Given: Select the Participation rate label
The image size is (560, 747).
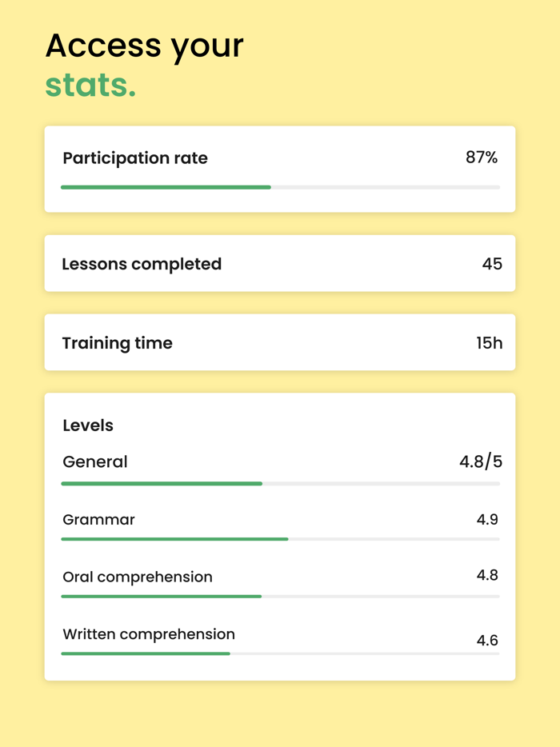Looking at the screenshot, I should tap(135, 158).
